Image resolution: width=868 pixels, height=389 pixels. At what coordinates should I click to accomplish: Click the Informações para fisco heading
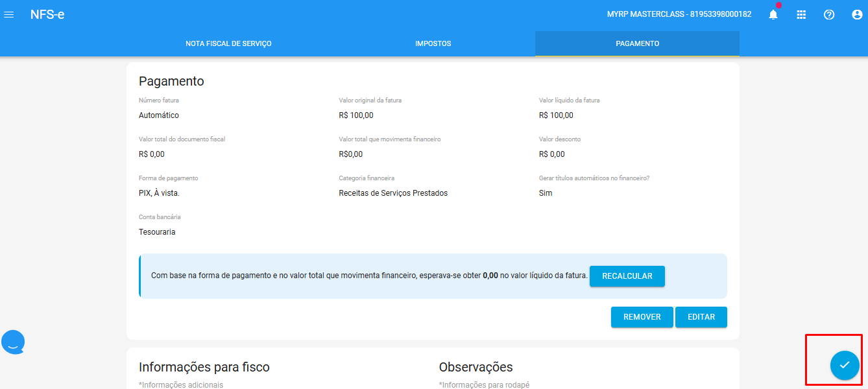tap(204, 367)
